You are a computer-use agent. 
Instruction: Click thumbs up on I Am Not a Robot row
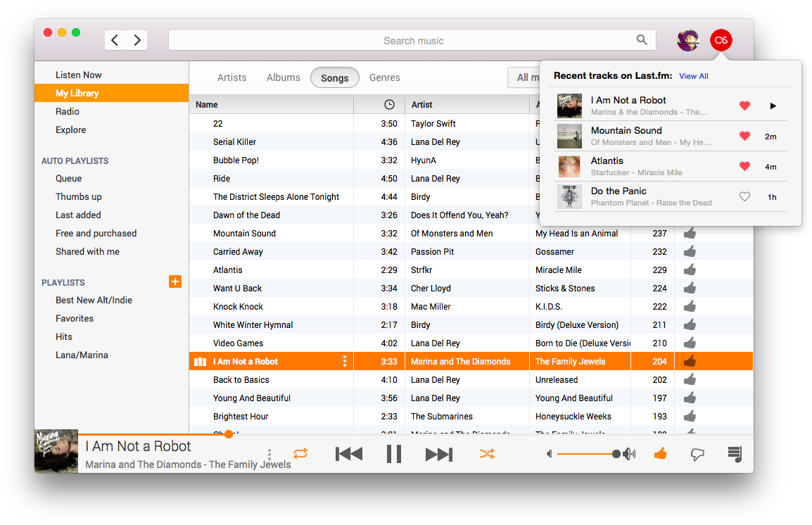690,362
